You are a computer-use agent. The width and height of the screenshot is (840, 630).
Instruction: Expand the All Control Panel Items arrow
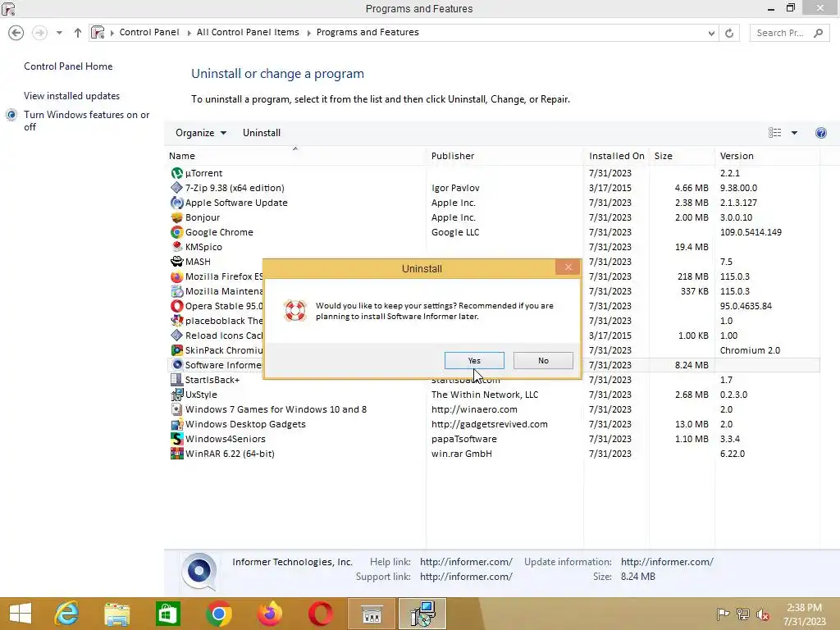308,33
